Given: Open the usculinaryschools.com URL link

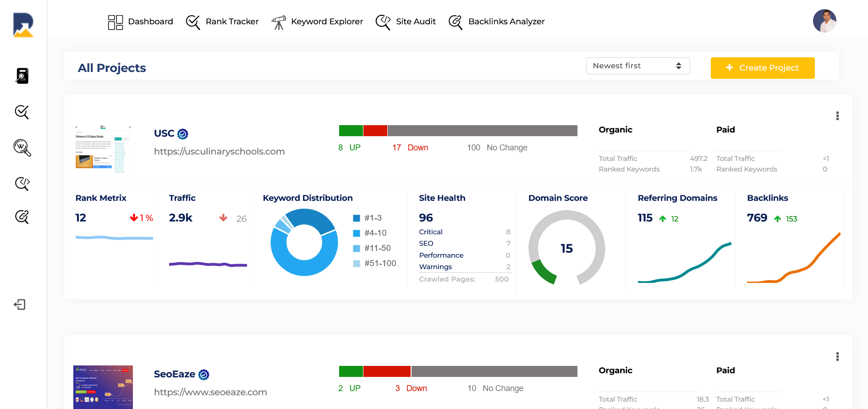Looking at the screenshot, I should [x=220, y=151].
